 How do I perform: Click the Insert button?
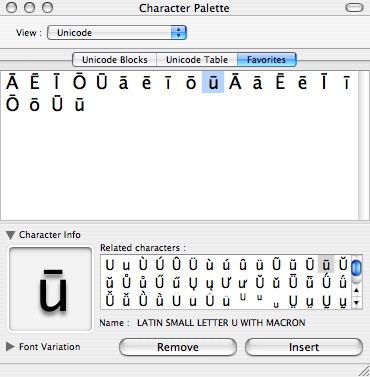[x=304, y=347]
